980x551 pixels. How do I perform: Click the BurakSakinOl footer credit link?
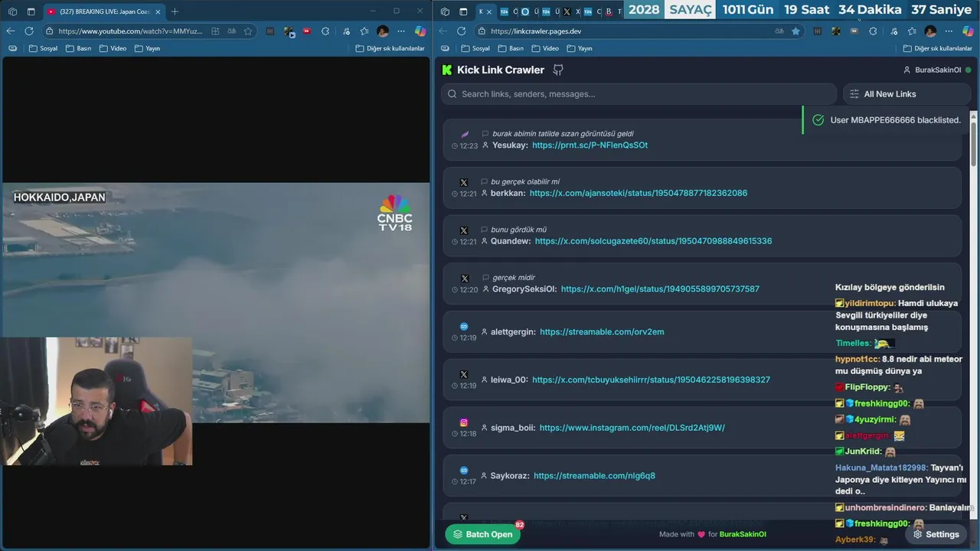tap(743, 534)
